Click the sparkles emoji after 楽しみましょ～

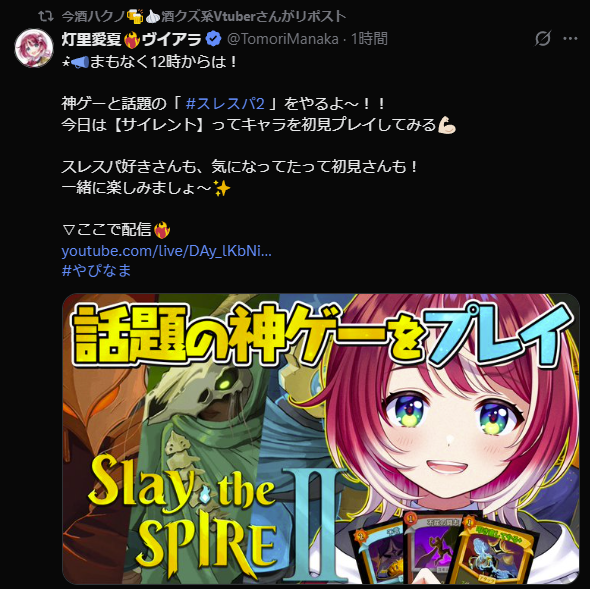pos(222,188)
